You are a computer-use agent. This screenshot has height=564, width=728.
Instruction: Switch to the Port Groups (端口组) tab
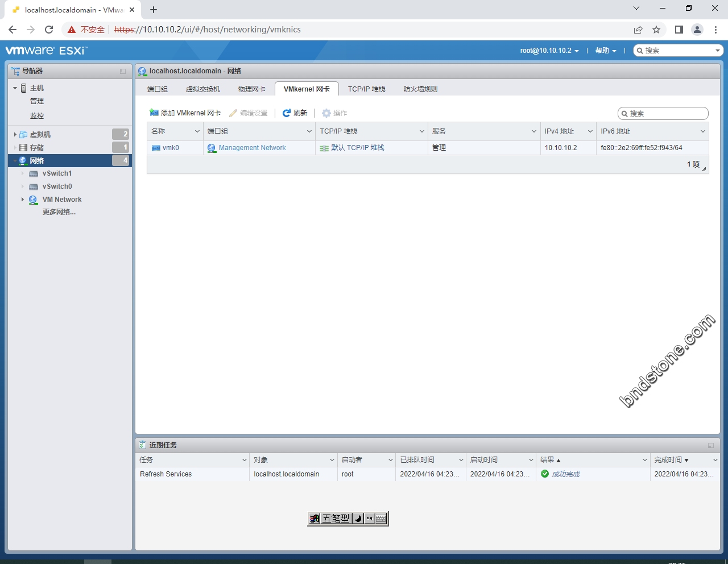tap(158, 89)
